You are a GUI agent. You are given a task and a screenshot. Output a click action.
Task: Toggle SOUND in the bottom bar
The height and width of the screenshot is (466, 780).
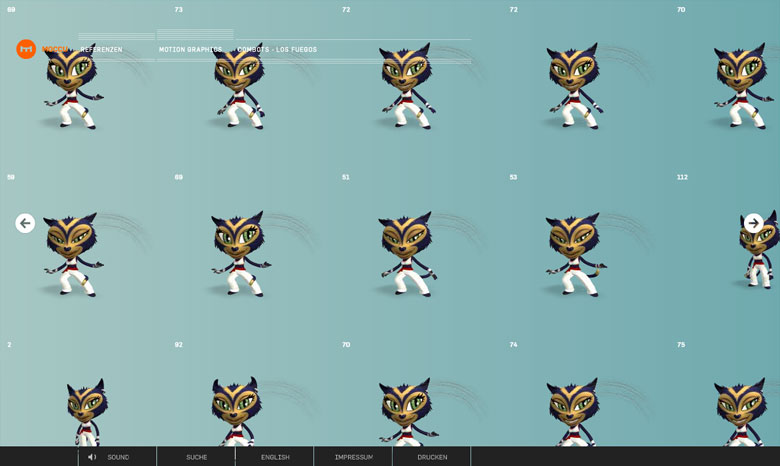point(118,457)
